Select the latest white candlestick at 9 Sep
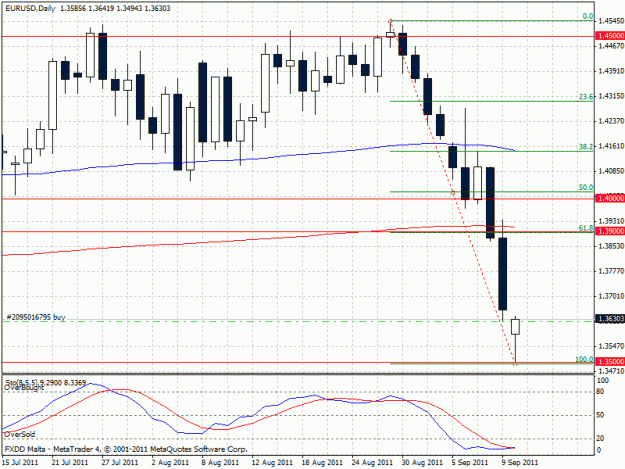 pos(515,327)
